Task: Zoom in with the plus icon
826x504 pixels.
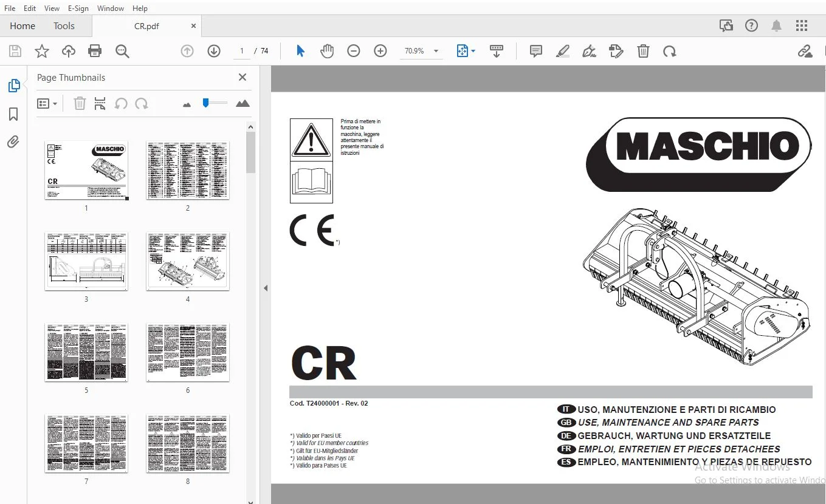Action: click(380, 52)
